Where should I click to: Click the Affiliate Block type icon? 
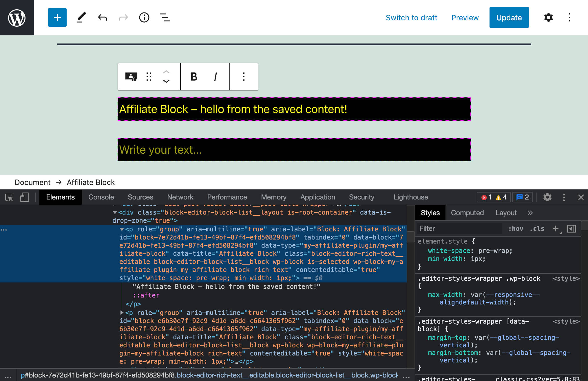(131, 77)
